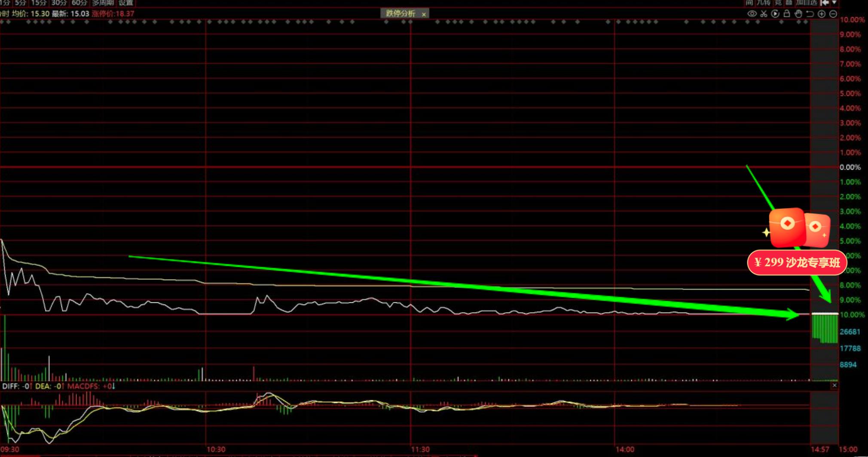
Task: Add stock via 加自选 button
Action: 806,3
